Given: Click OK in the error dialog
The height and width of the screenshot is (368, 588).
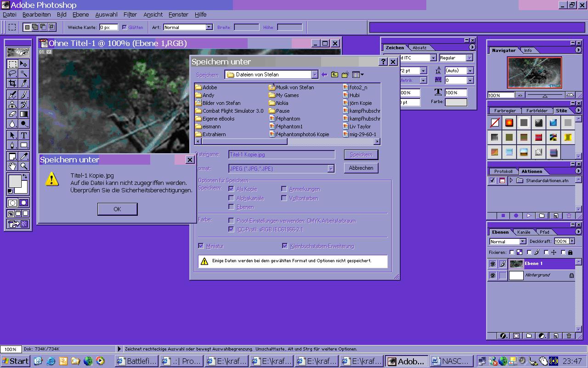Looking at the screenshot, I should [x=117, y=209].
